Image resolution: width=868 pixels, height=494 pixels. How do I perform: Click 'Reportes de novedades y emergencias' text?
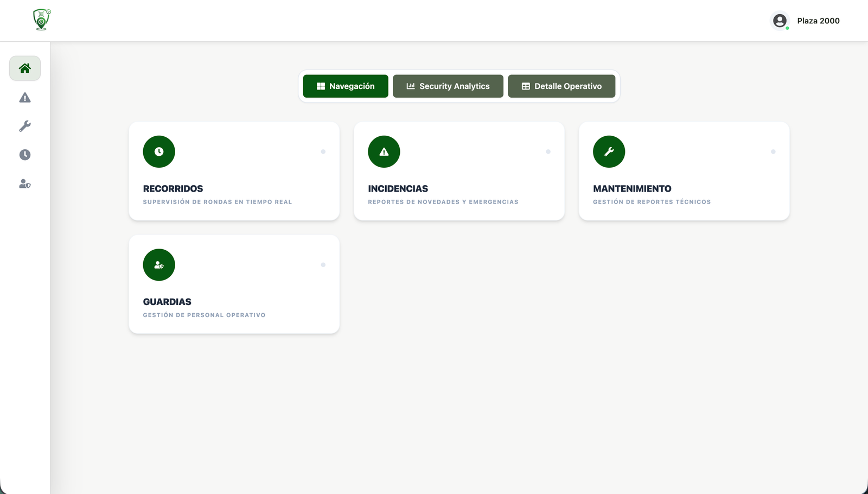point(443,202)
